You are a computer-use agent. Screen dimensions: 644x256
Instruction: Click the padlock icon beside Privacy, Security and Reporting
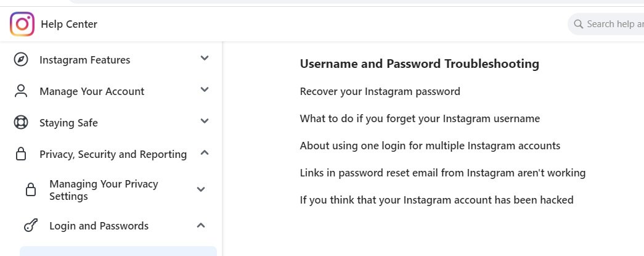pos(21,154)
